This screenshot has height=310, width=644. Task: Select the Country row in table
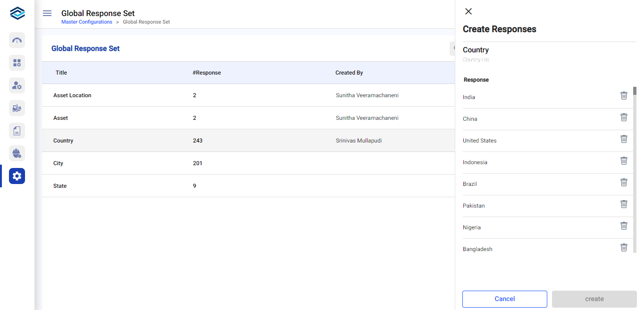(63, 141)
